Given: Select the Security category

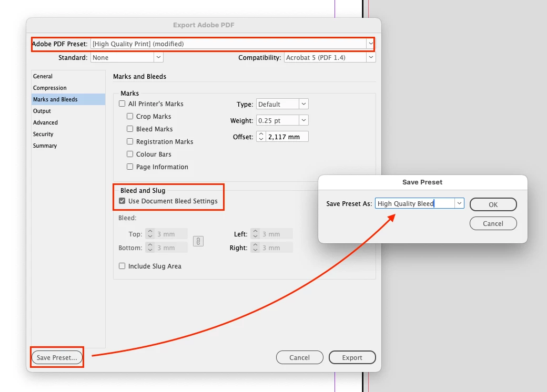Looking at the screenshot, I should click(68, 134).
